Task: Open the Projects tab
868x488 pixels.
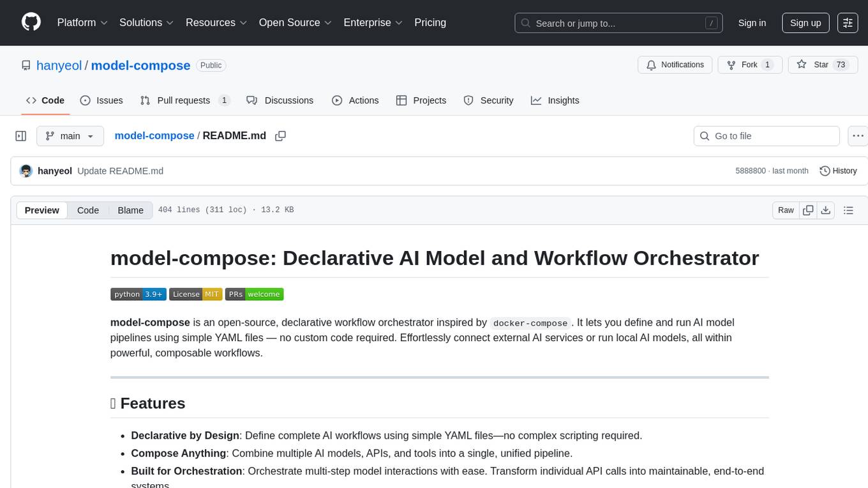Action: coord(421,100)
